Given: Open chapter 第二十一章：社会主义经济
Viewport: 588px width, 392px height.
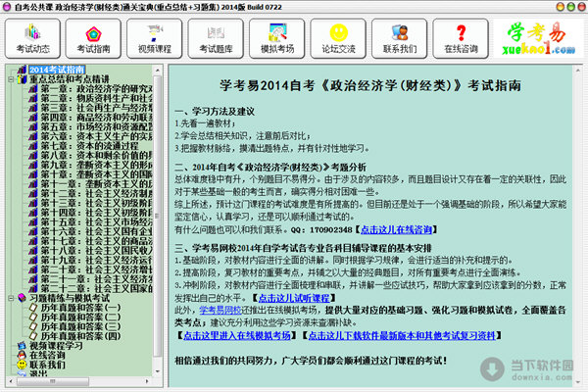Looking at the screenshot, I should (96, 279).
